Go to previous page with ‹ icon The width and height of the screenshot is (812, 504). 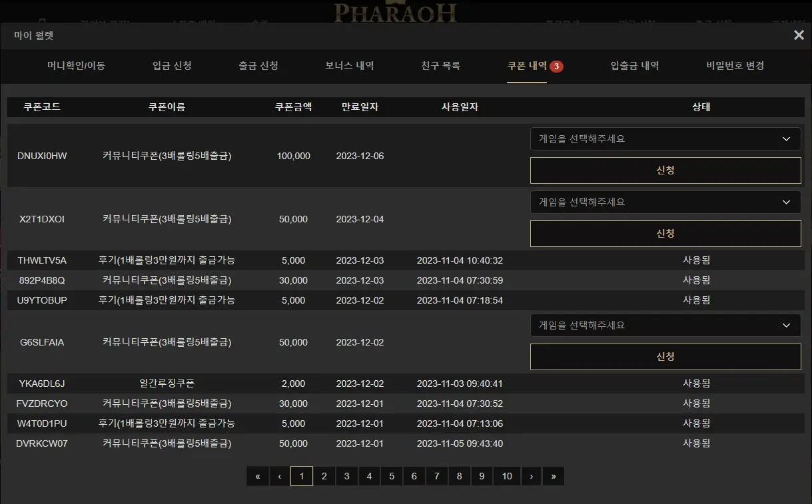tap(279, 476)
